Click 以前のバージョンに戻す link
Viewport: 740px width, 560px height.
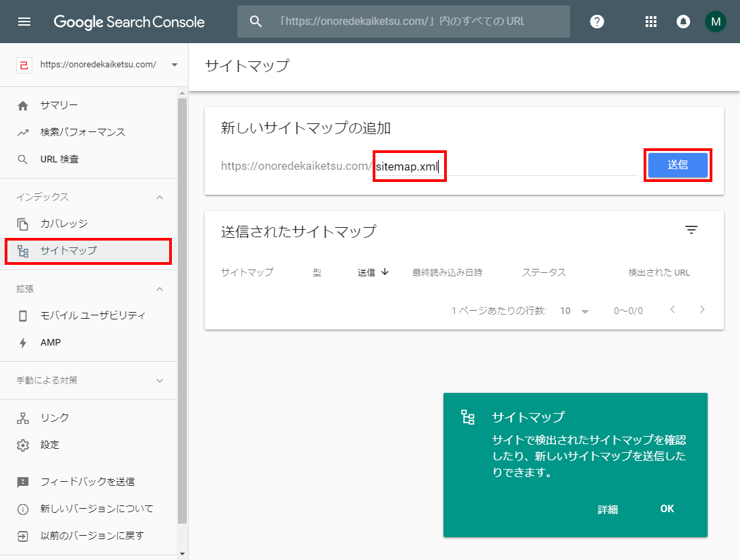(x=92, y=536)
